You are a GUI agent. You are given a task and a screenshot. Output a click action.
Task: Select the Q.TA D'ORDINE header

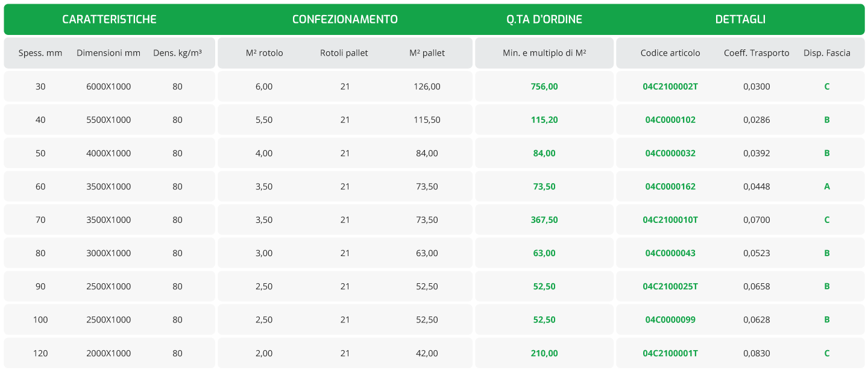pyautogui.click(x=544, y=19)
